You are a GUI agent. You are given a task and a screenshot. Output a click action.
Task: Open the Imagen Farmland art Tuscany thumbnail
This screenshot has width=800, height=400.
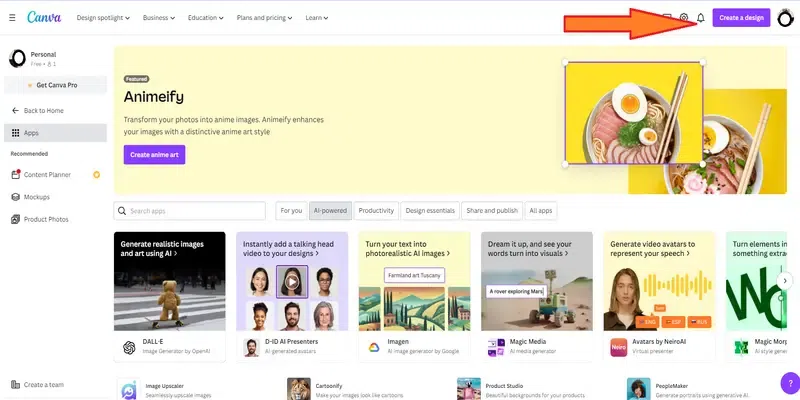click(414, 281)
